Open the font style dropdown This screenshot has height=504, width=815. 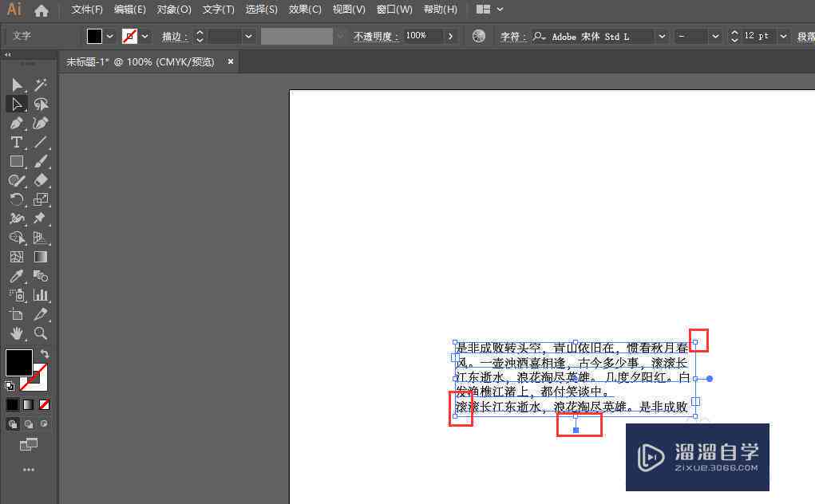coord(715,37)
